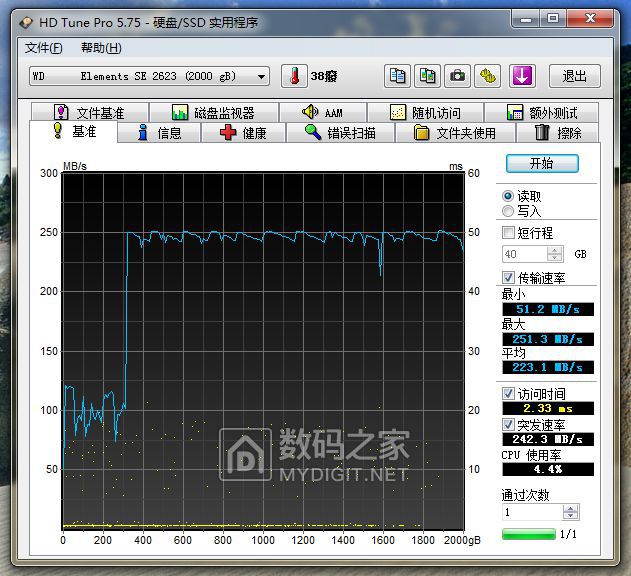Open the 帮助(H) menu

101,48
